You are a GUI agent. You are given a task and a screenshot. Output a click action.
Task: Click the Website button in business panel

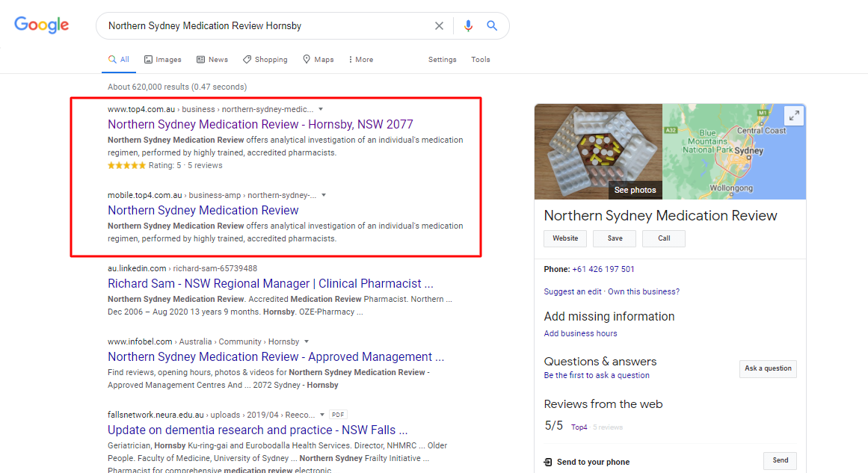point(565,238)
